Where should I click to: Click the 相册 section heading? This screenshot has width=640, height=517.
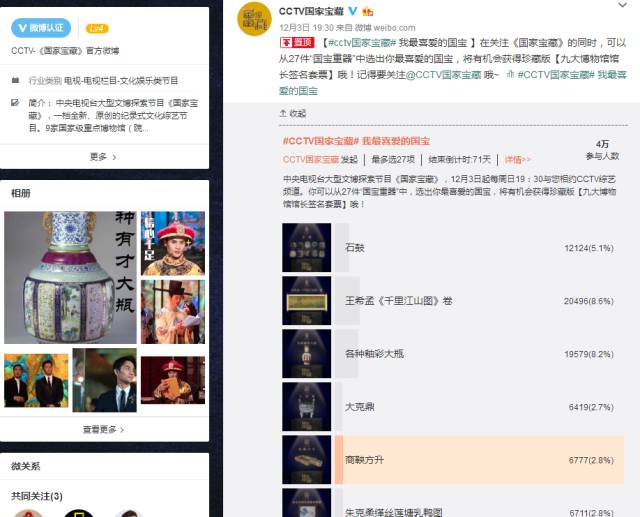click(x=21, y=193)
